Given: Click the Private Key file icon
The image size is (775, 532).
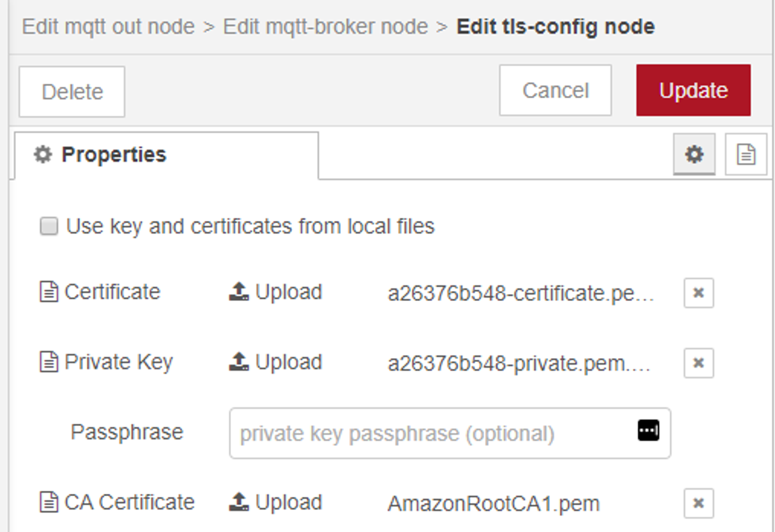Looking at the screenshot, I should click(x=47, y=361).
